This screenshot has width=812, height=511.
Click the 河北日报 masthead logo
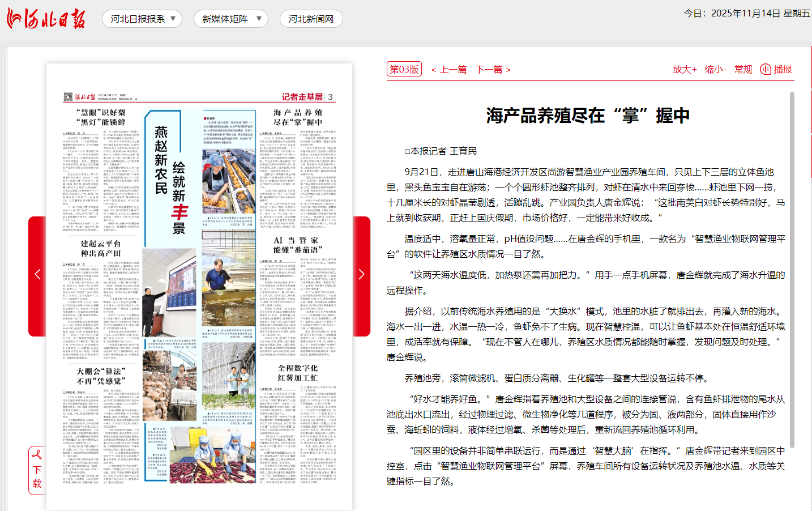pyautogui.click(x=46, y=18)
